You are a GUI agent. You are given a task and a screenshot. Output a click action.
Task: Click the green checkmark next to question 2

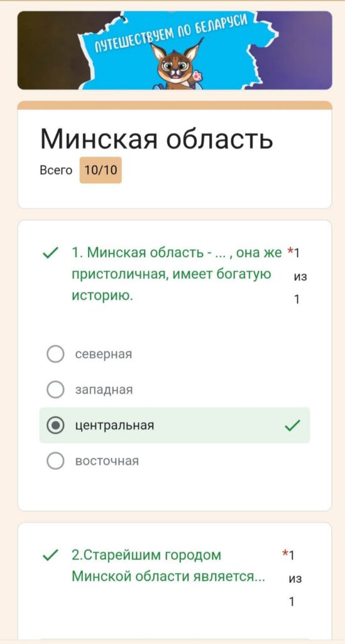coord(50,556)
